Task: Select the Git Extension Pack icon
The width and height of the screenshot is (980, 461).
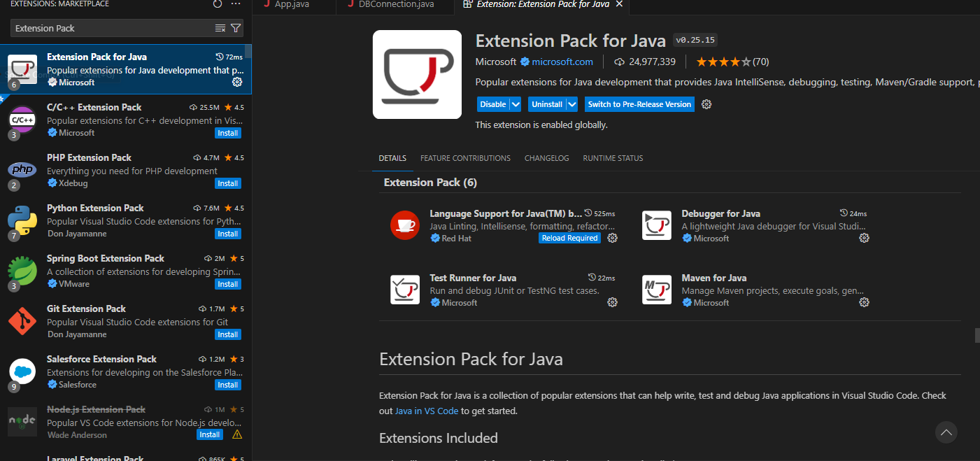Action: click(x=22, y=321)
